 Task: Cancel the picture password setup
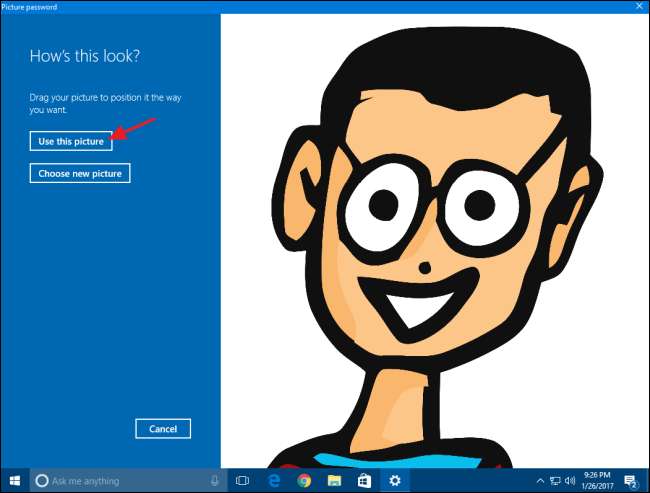point(162,429)
